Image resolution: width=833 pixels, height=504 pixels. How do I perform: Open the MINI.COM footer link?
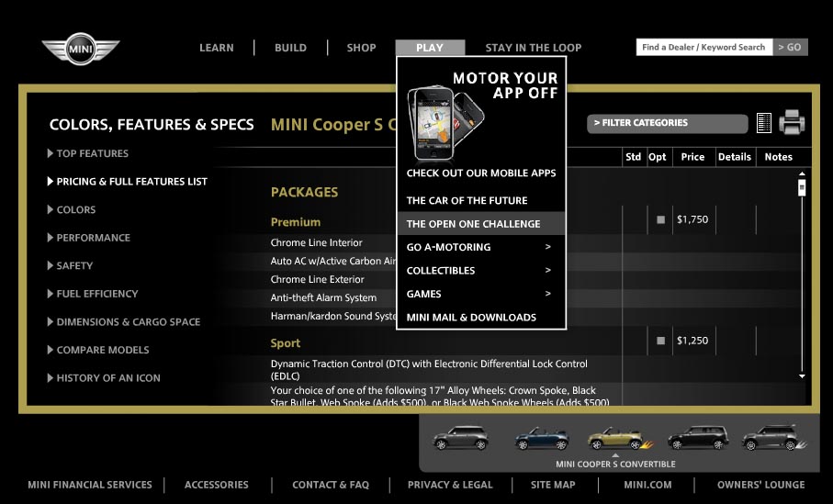tap(647, 485)
